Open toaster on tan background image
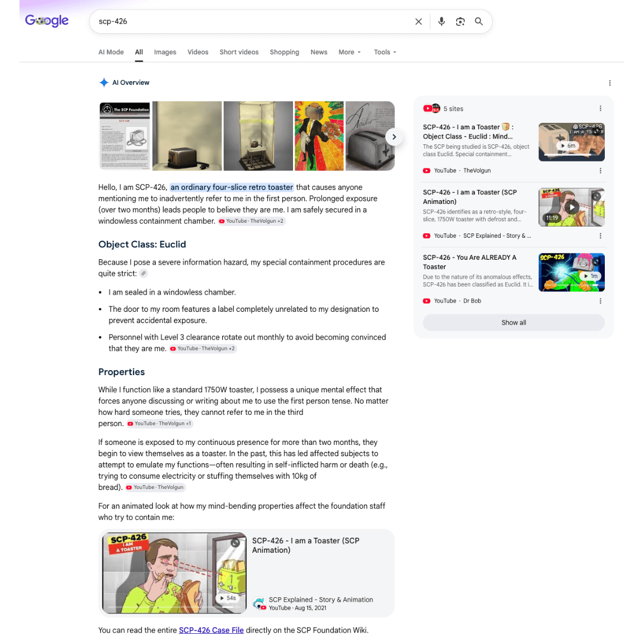 pyautogui.click(x=187, y=136)
